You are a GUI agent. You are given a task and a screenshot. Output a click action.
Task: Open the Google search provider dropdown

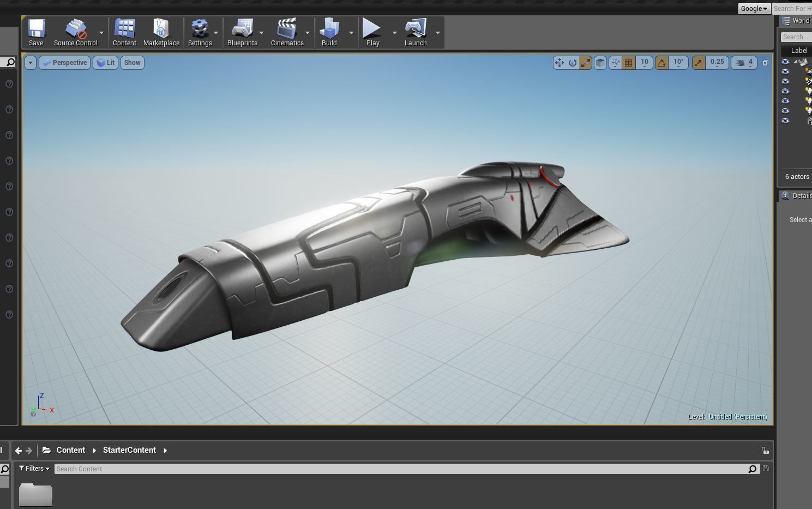pos(754,9)
